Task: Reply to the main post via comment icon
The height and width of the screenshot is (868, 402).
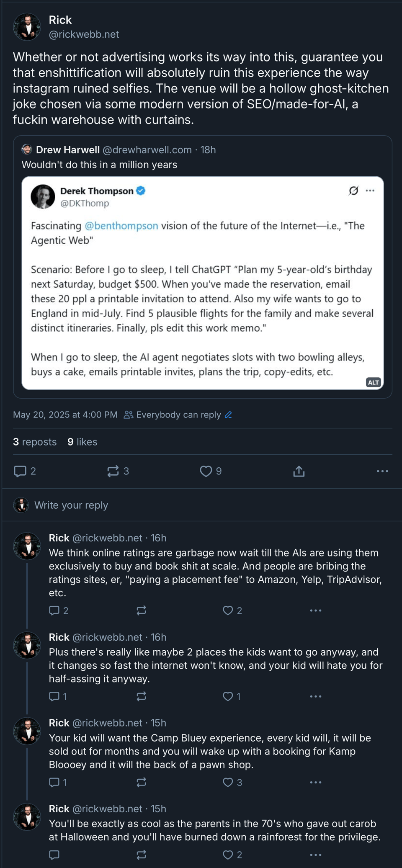Action: coord(20,471)
